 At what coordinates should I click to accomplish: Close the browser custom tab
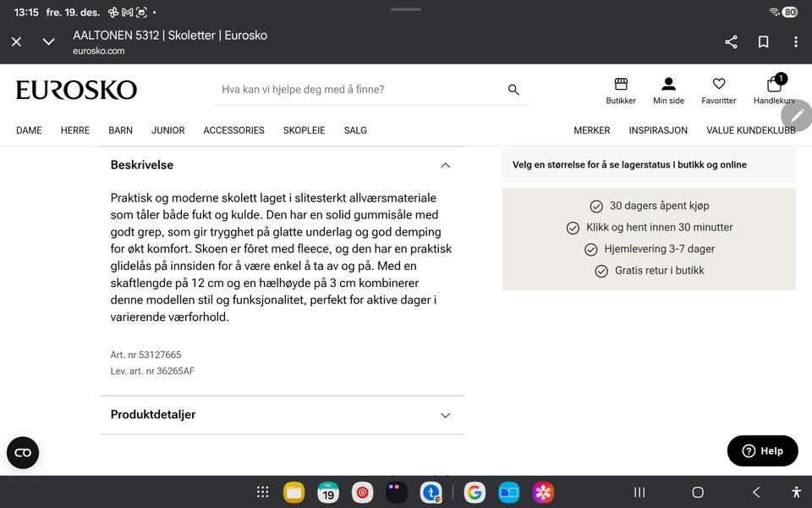click(17, 42)
